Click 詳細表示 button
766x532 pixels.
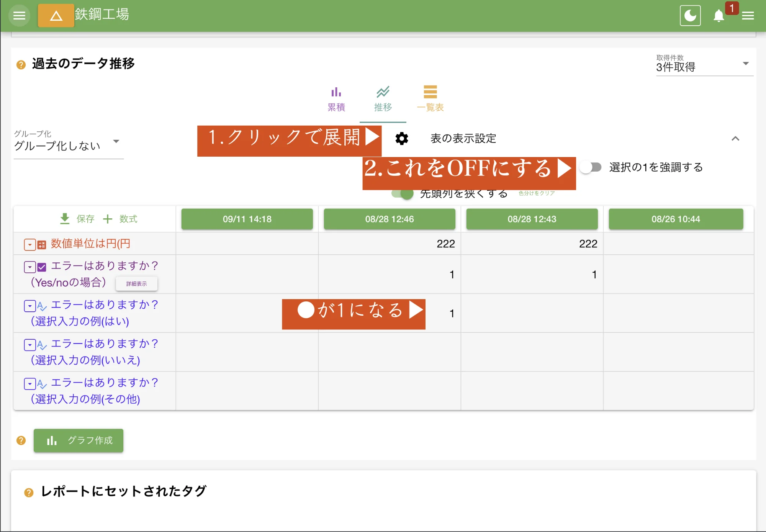[136, 284]
